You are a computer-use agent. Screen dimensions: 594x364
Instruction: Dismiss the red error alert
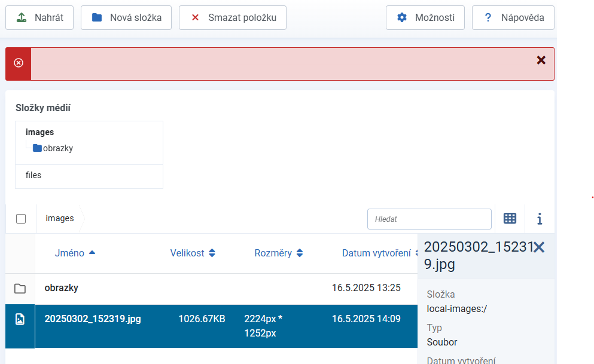click(x=541, y=60)
